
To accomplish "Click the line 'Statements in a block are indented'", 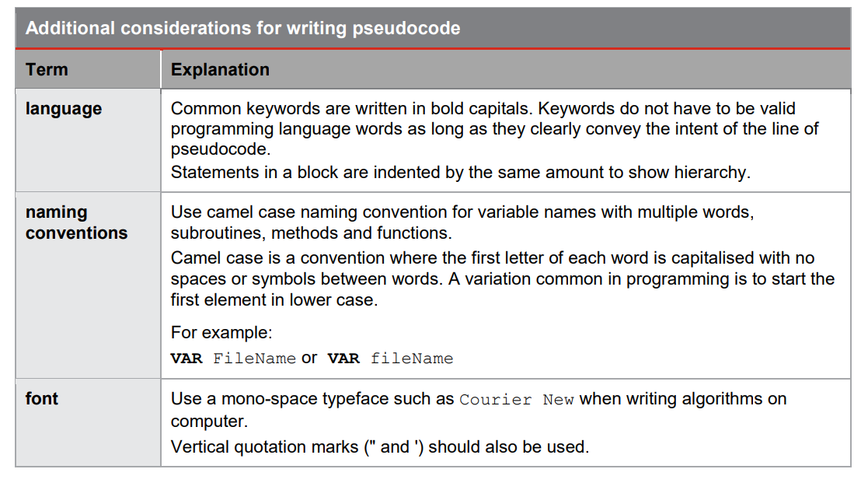I will pos(460,173).
